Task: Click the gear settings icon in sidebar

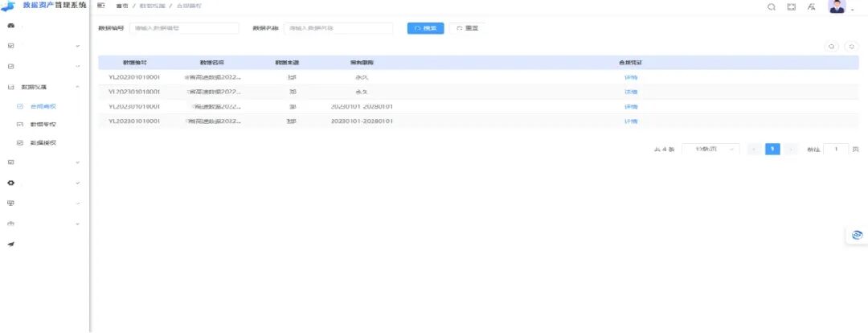Action: pyautogui.click(x=10, y=183)
